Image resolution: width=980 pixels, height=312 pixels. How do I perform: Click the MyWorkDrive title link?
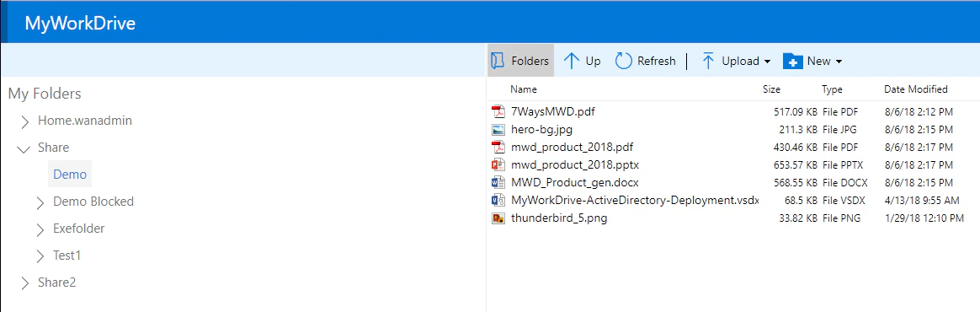(80, 24)
